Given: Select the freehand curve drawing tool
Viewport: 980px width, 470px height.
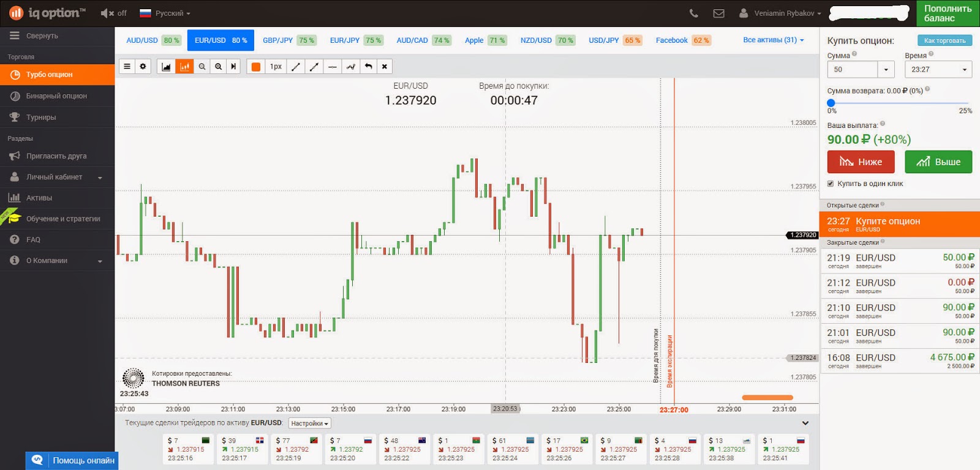Looking at the screenshot, I should [x=350, y=66].
